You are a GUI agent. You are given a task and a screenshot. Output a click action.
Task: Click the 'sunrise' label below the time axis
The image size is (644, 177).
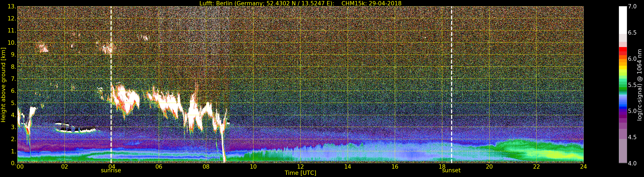(111, 171)
